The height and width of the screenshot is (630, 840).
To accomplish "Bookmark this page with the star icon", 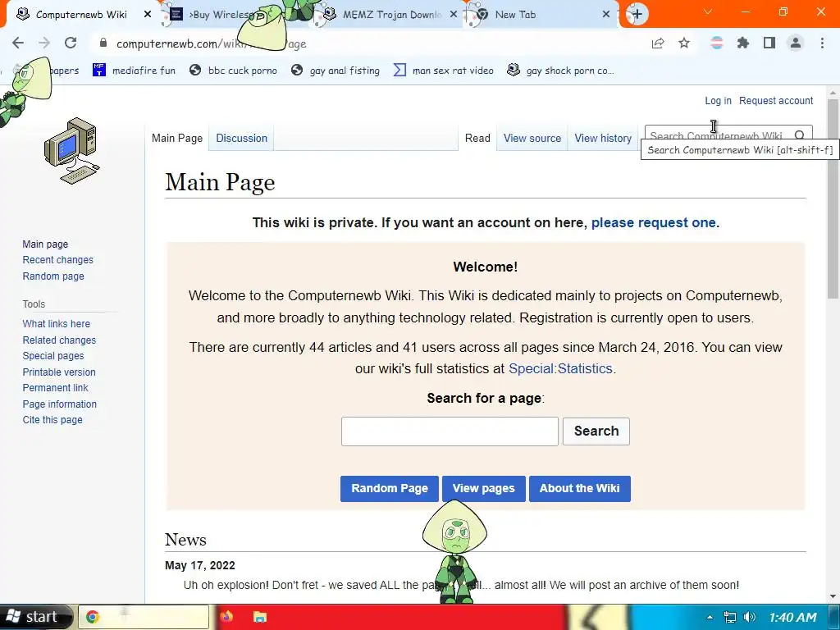I will [x=684, y=43].
